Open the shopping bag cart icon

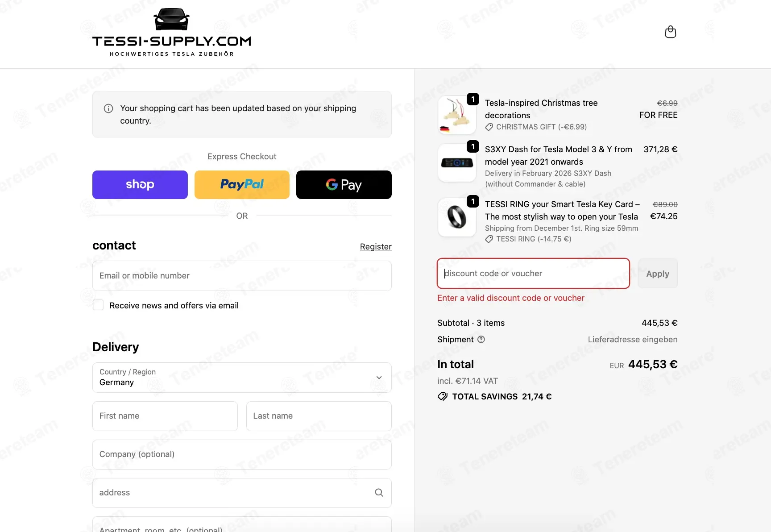[x=670, y=32]
